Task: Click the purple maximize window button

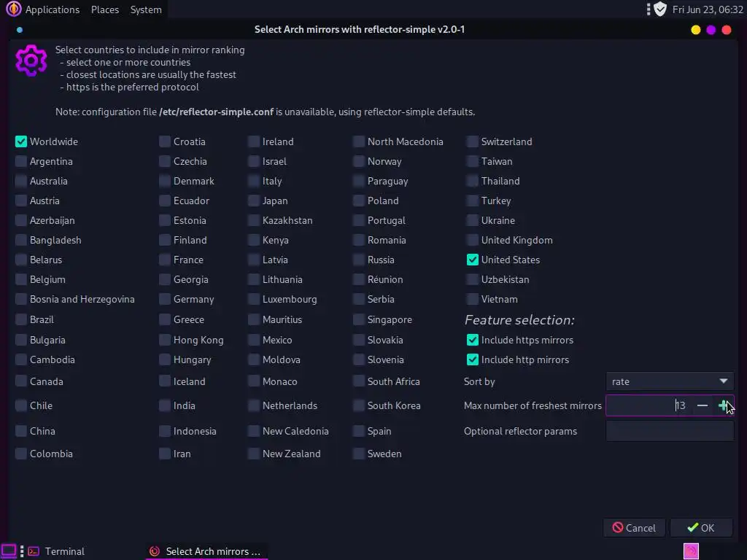Action: (711, 29)
